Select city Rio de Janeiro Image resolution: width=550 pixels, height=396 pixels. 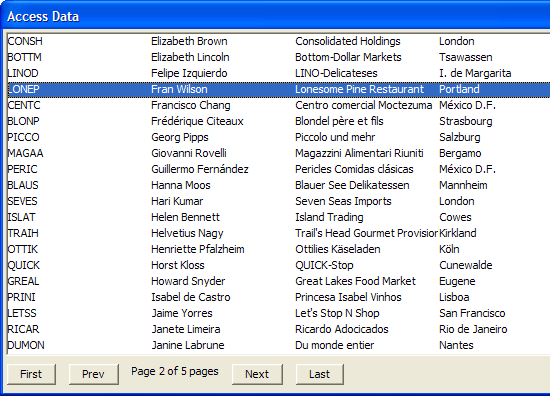tap(473, 329)
